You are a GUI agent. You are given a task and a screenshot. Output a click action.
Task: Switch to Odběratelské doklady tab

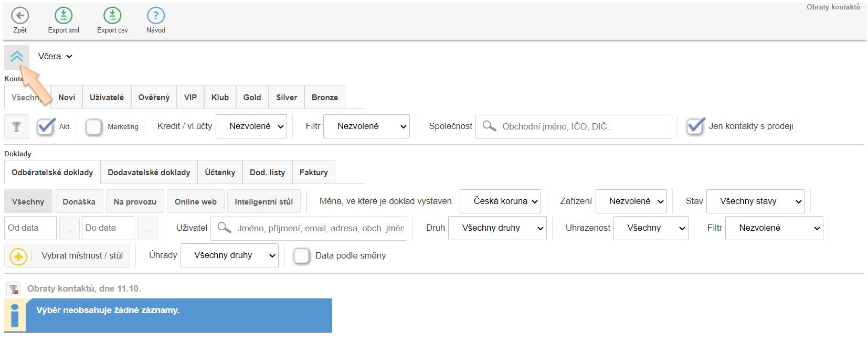[x=52, y=173]
